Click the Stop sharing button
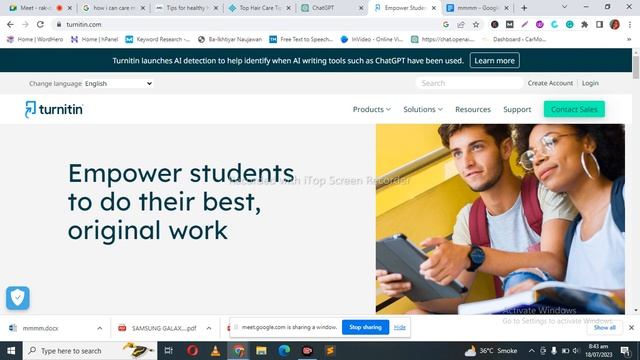Image resolution: width=640 pixels, height=360 pixels. 365,327
